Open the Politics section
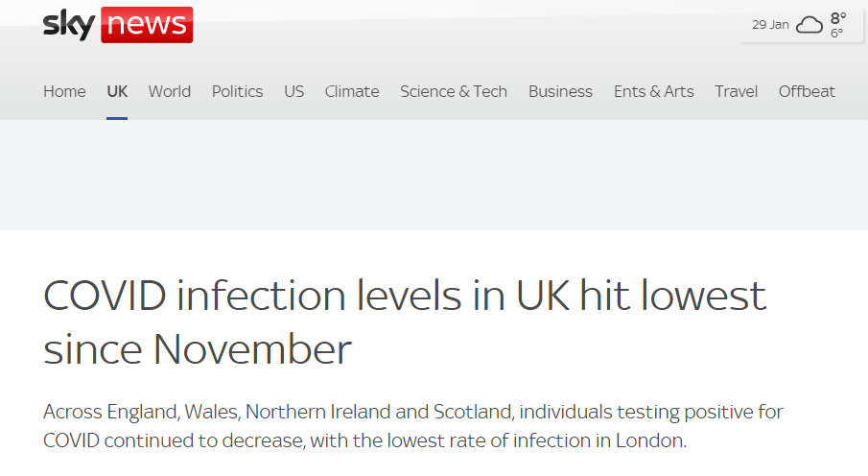This screenshot has height=476, width=868. (x=238, y=91)
